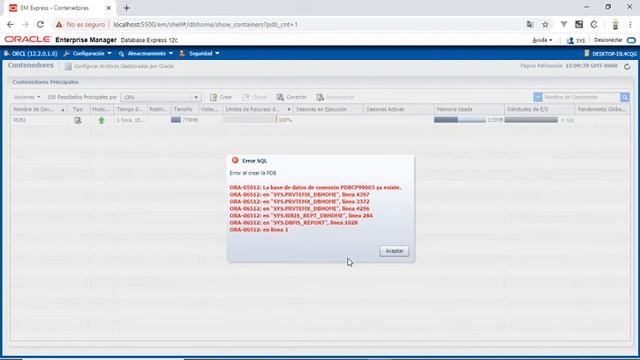The width and height of the screenshot is (640, 360).
Task: Click the browser Forward arrow
Action: 25,24
